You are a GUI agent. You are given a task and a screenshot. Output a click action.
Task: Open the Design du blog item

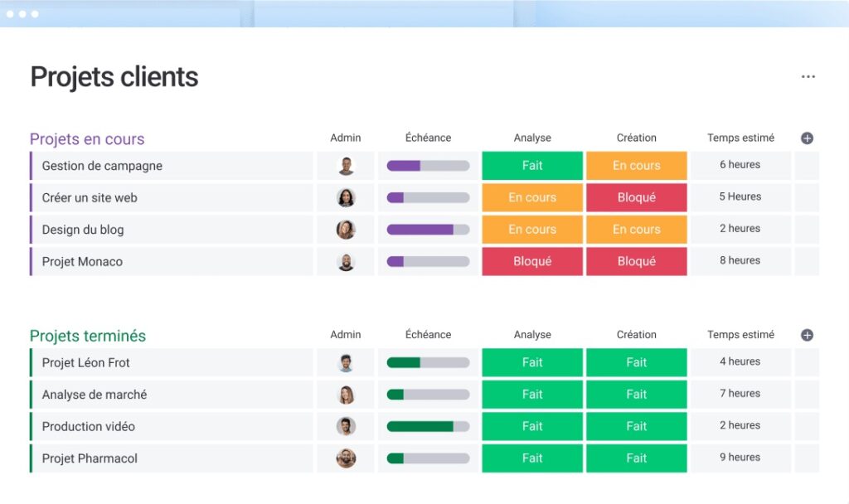coord(83,230)
